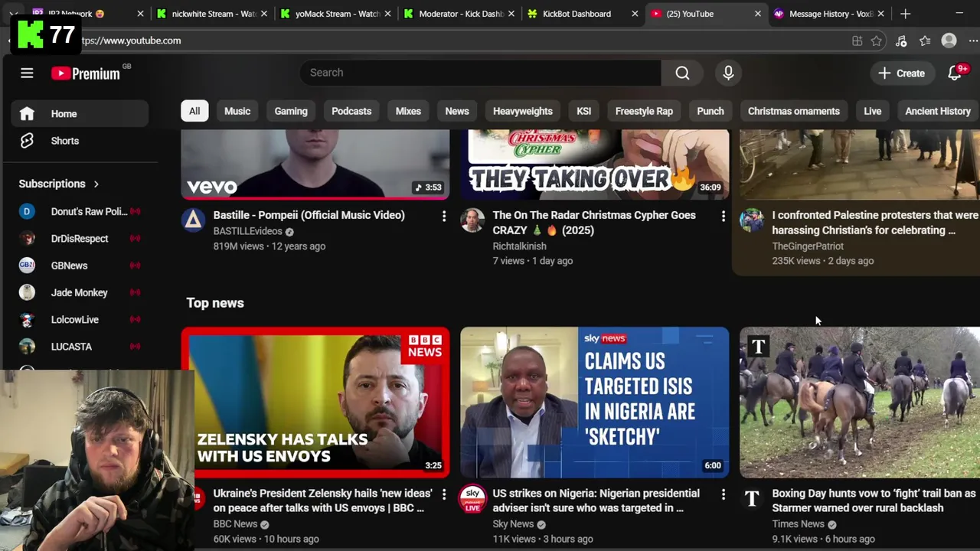Select the KSI filter chip

click(x=583, y=111)
